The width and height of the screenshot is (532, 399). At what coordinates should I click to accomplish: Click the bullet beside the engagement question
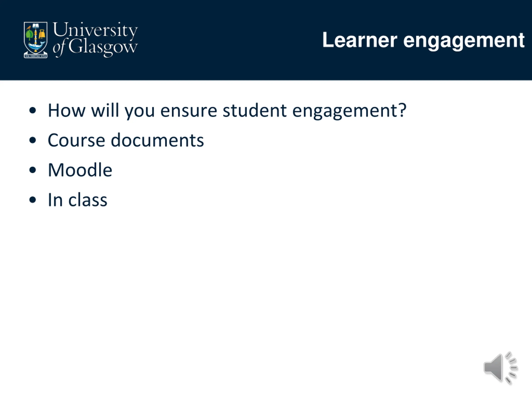pyautogui.click(x=32, y=110)
